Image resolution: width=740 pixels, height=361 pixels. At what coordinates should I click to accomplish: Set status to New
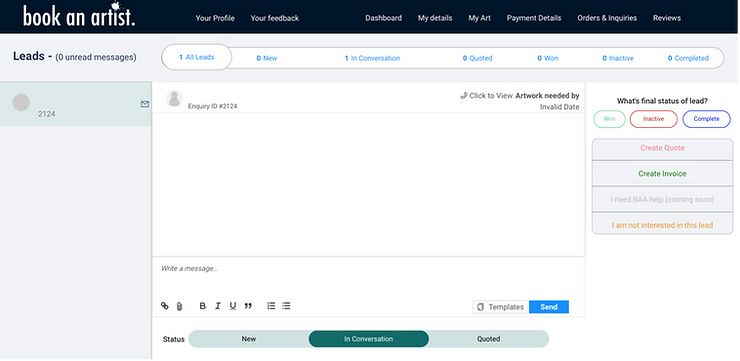[x=249, y=339]
